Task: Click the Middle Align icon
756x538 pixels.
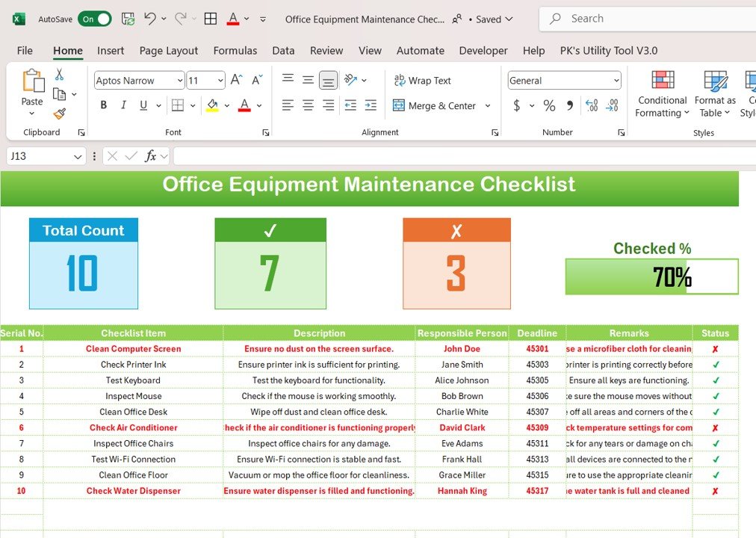Action: click(308, 80)
